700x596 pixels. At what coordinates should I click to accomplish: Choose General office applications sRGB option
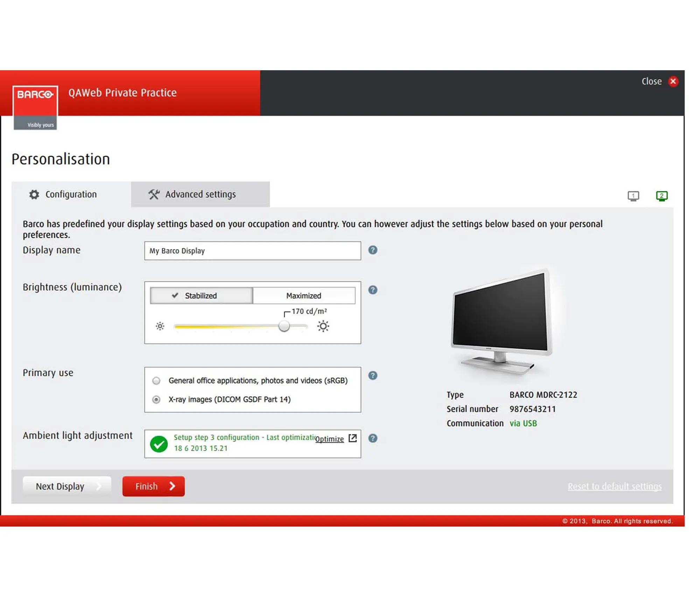[x=156, y=381]
